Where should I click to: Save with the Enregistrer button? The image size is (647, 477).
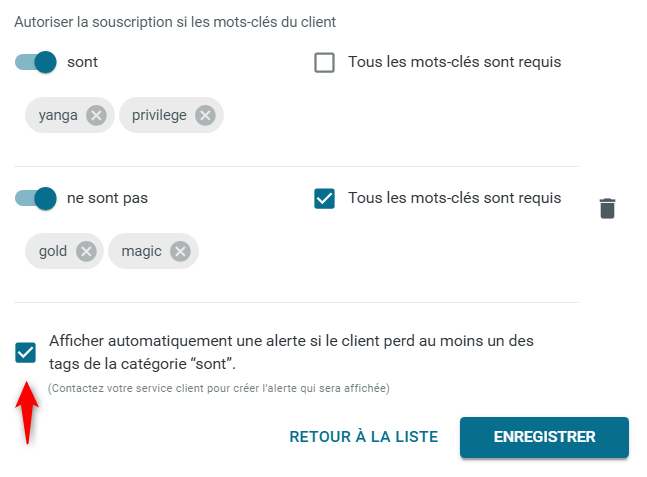click(x=544, y=437)
